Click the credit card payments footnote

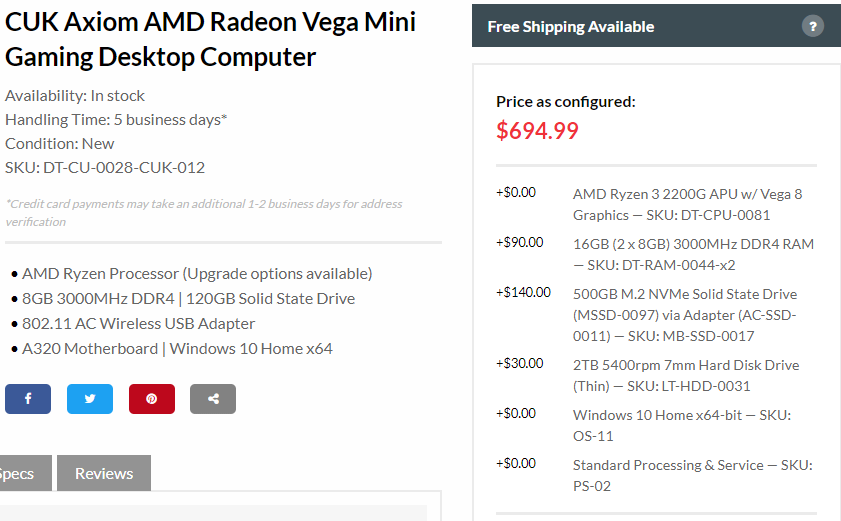(204, 212)
